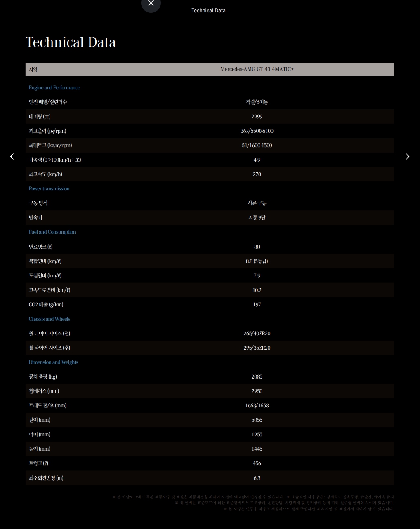This screenshot has height=529, width=420.
Task: Click the front tire value 265/40ZR20
Action: coord(257,334)
